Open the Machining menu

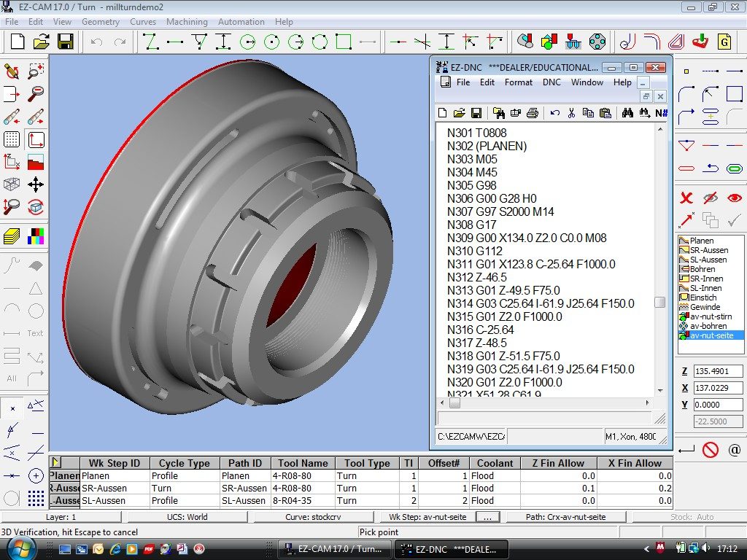(187, 22)
